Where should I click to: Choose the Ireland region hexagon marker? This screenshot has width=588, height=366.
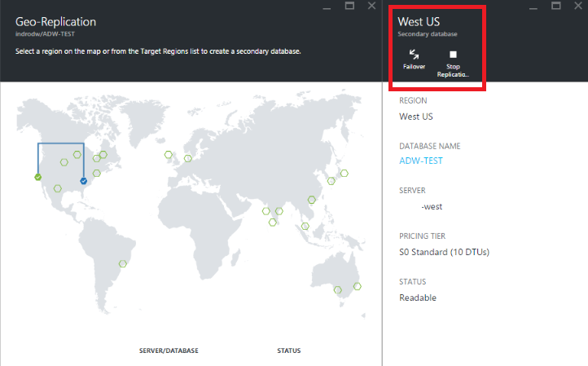click(168, 154)
